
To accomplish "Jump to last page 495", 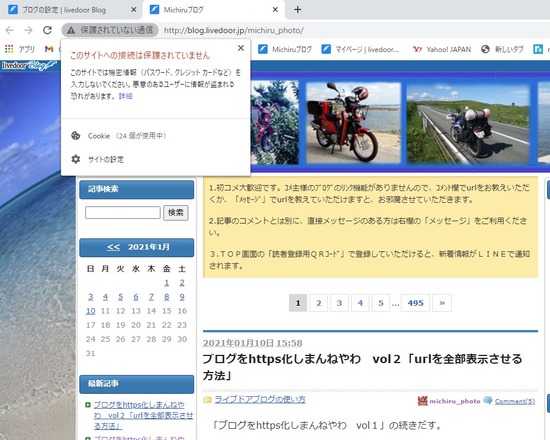I will pos(415,303).
